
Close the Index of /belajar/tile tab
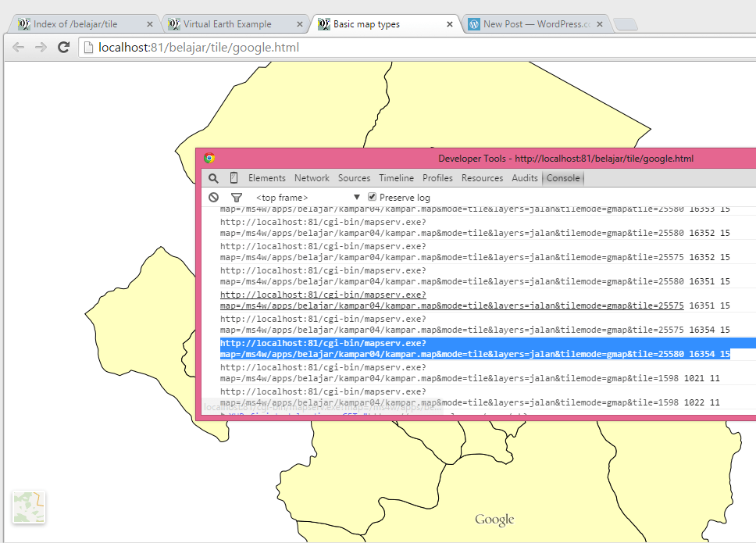point(149,24)
